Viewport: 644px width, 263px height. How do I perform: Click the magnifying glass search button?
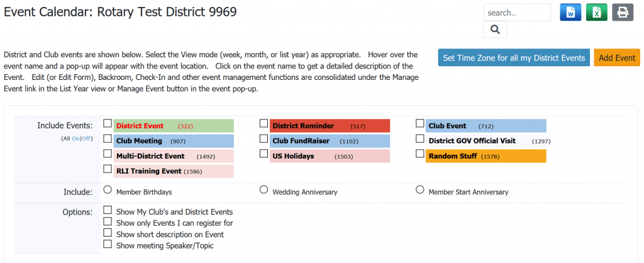495,30
